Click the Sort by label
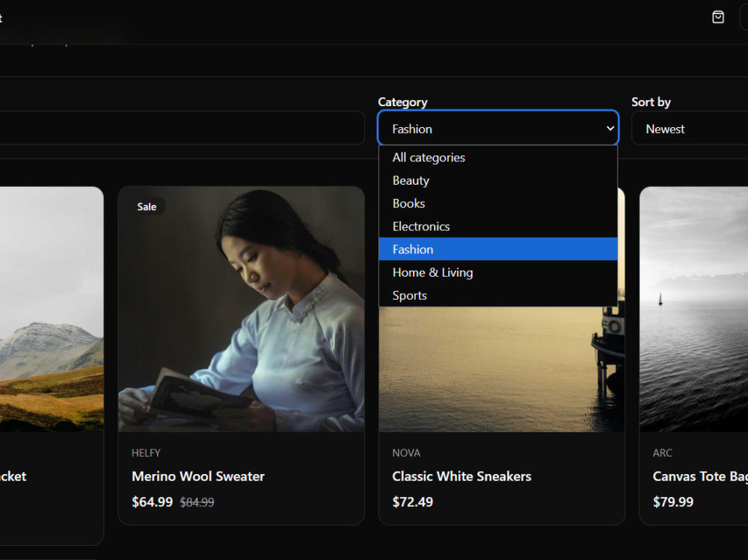The image size is (748, 560). point(651,102)
